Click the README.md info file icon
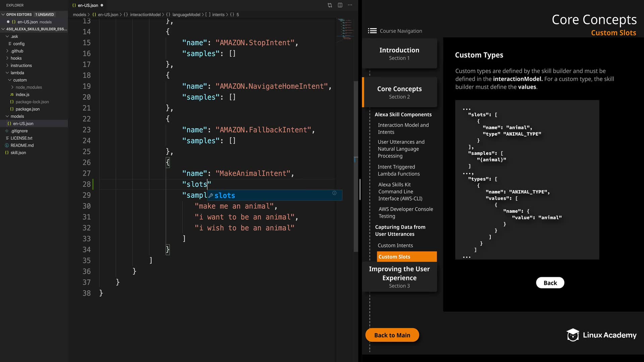The image size is (644, 362). [7, 145]
